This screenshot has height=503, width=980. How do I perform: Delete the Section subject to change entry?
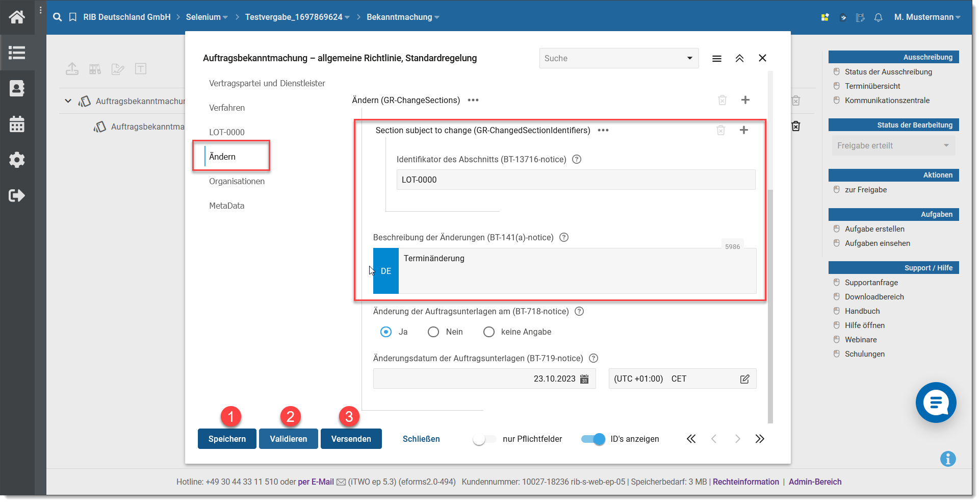click(x=720, y=130)
